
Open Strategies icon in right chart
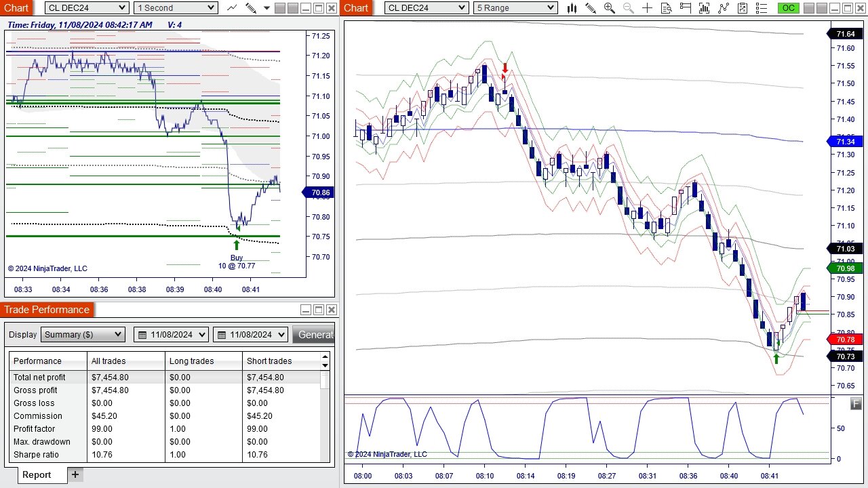[743, 8]
